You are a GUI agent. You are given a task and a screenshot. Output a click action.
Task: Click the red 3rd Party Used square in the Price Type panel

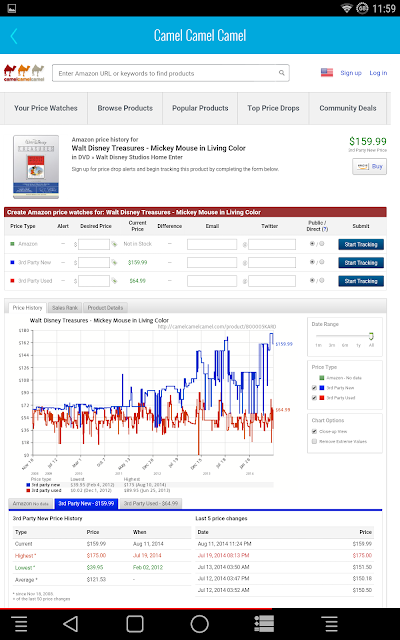(322, 398)
